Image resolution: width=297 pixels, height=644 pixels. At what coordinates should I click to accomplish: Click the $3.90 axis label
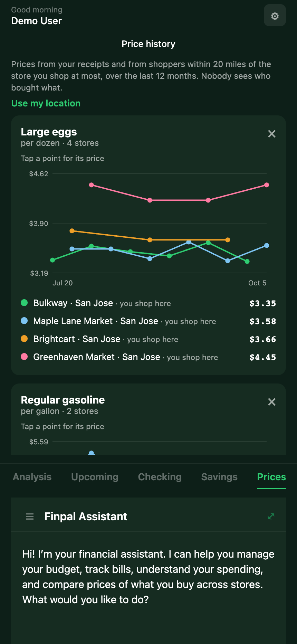[39, 224]
